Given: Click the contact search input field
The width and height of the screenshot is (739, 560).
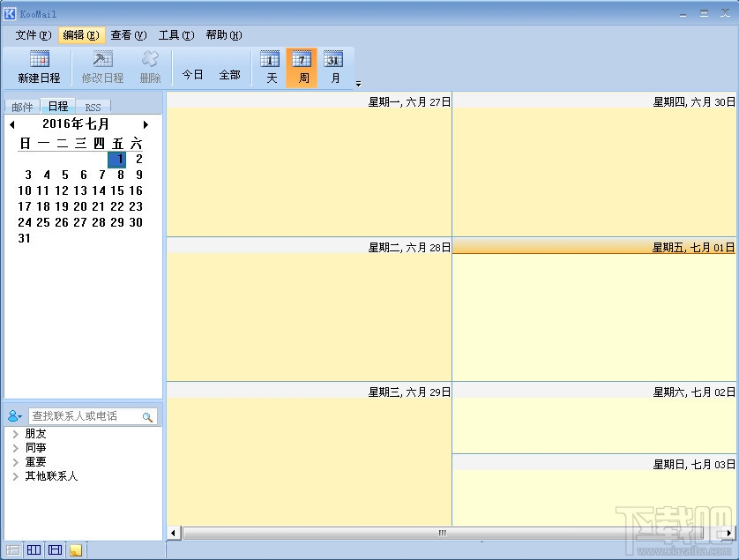Looking at the screenshot, I should pyautogui.click(x=93, y=414).
